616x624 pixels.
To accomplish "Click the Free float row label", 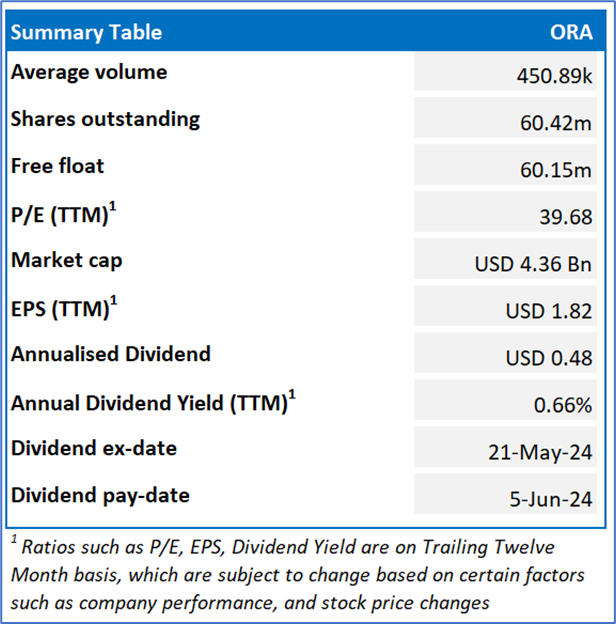I will coord(57,166).
